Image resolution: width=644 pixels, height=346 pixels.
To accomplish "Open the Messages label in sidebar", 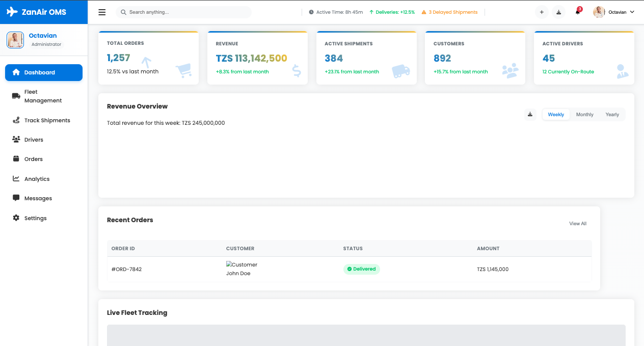I will (38, 198).
